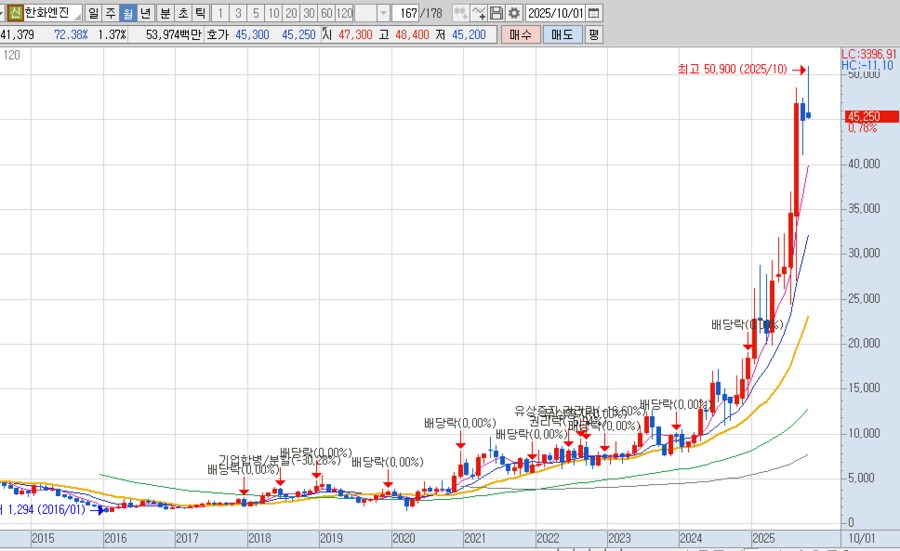This screenshot has width=900, height=551.
Task: Select the second (초) chart period
Action: pyautogui.click(x=183, y=13)
